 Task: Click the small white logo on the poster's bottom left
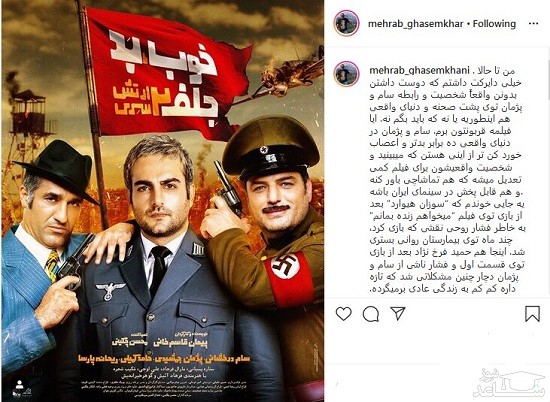[x=19, y=386]
